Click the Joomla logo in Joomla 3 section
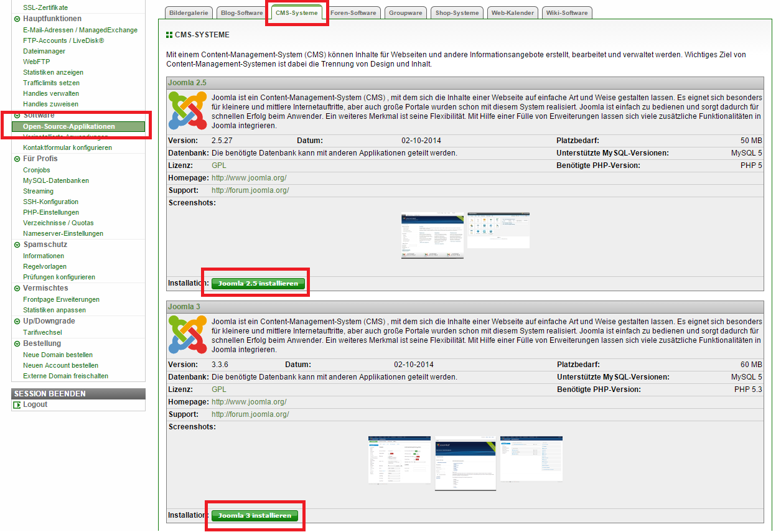The width and height of the screenshot is (781, 532). (x=187, y=334)
